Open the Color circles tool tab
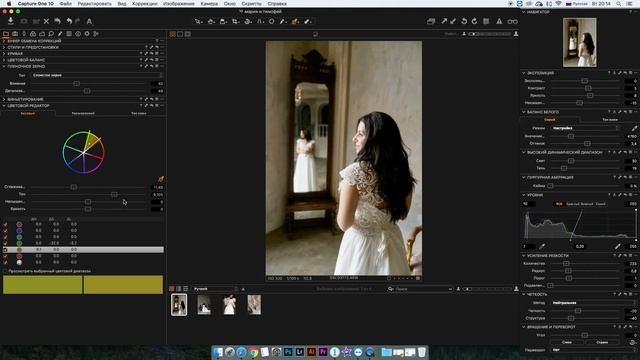 pos(33,34)
